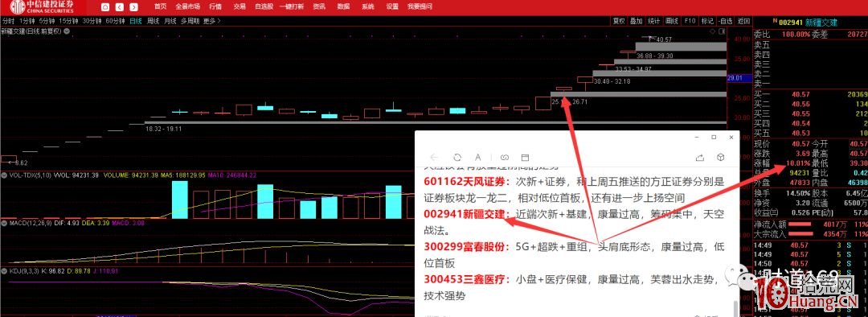
Task: Click 002941新疆交建 in the article
Action: pyautogui.click(x=466, y=214)
